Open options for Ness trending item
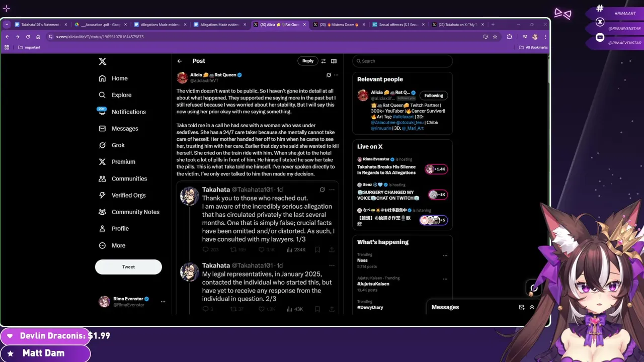This screenshot has width=644, height=362. coord(445,255)
